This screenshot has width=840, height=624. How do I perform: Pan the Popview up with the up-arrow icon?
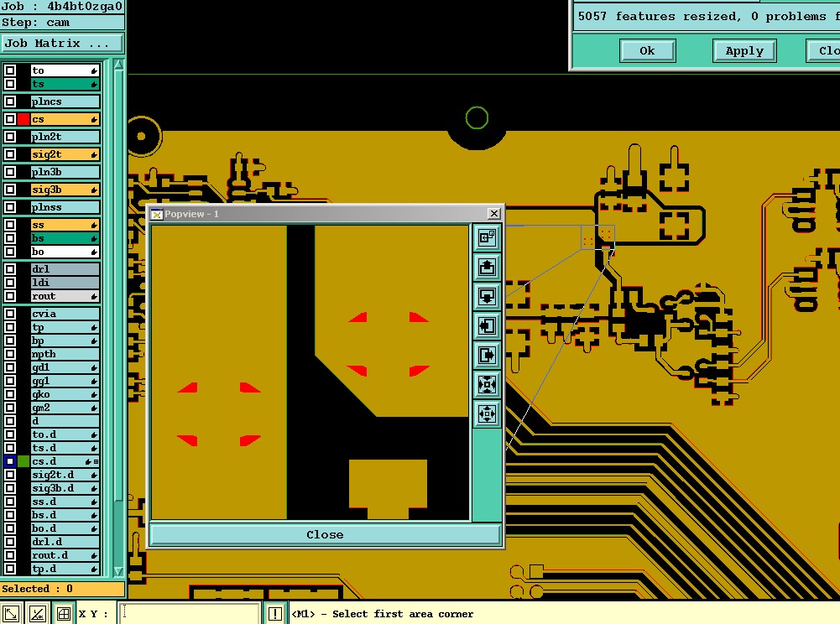coord(487,267)
